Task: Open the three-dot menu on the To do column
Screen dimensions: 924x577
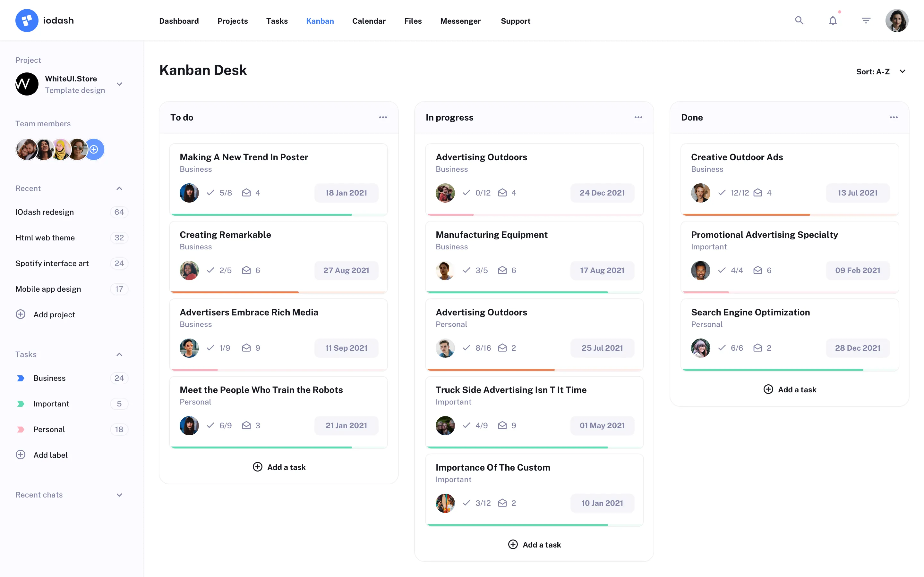Action: (383, 117)
